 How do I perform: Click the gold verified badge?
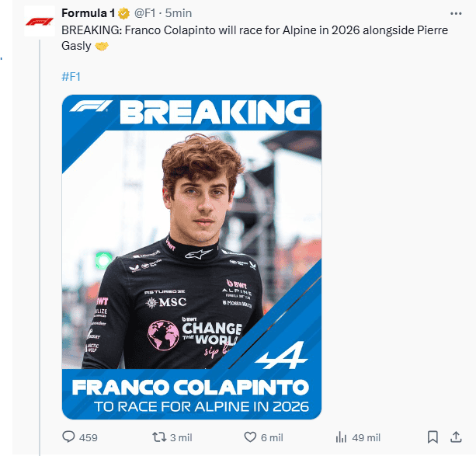click(123, 13)
